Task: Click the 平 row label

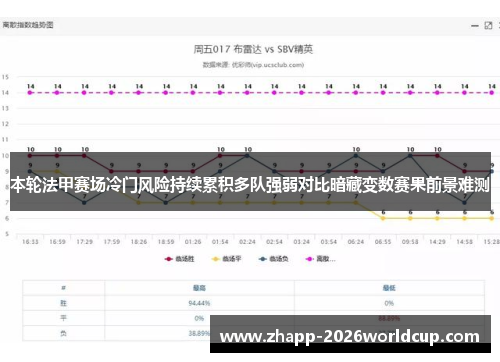Action: pyautogui.click(x=63, y=318)
